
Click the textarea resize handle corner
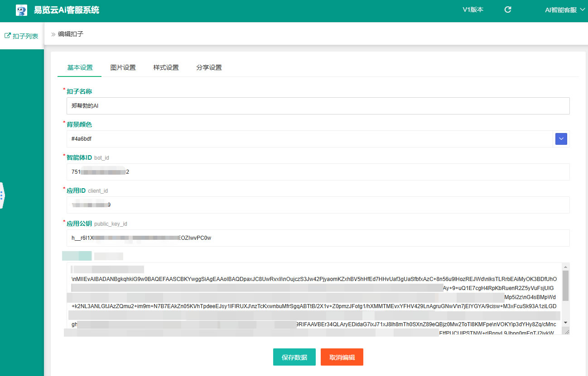pos(565,331)
